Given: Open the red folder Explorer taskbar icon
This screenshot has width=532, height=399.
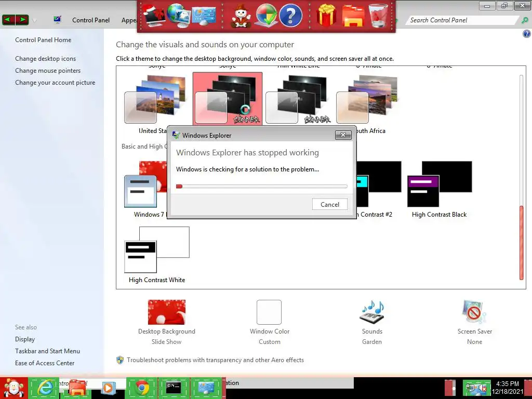Looking at the screenshot, I should [77, 388].
